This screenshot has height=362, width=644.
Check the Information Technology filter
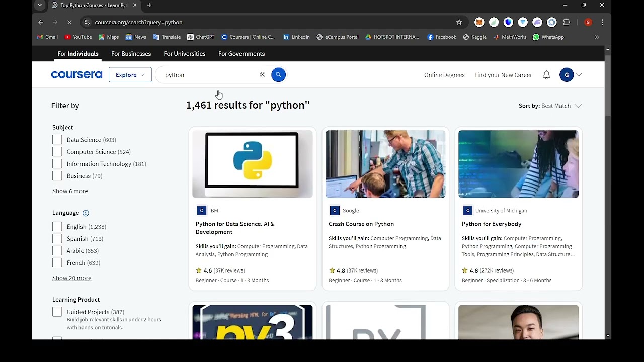(57, 164)
